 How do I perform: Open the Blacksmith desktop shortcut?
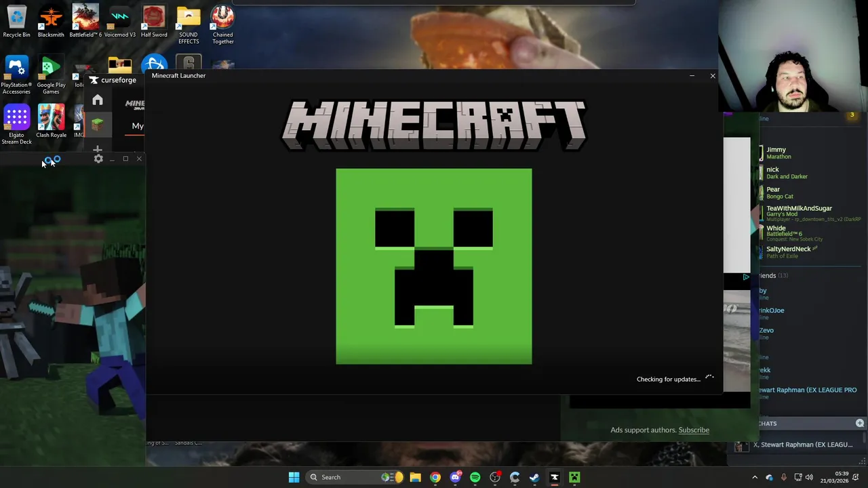51,22
